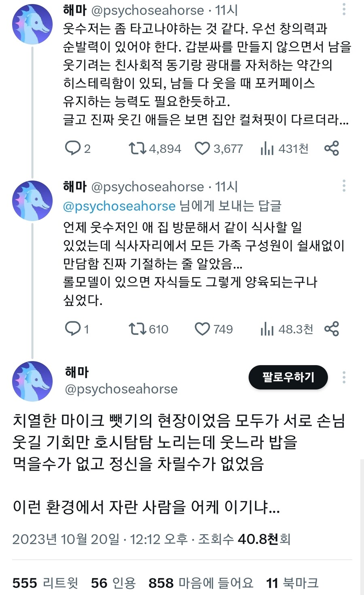The width and height of the screenshot is (364, 595).
Task: Like the second tweet with 749 likes
Action: coord(202,329)
